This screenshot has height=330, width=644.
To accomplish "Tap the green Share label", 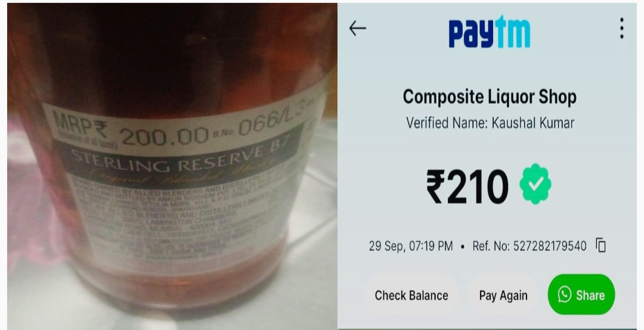I will pos(590,295).
